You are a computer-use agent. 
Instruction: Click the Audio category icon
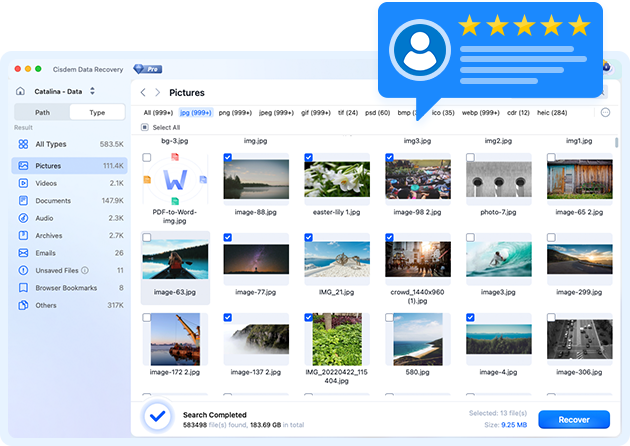[23, 218]
